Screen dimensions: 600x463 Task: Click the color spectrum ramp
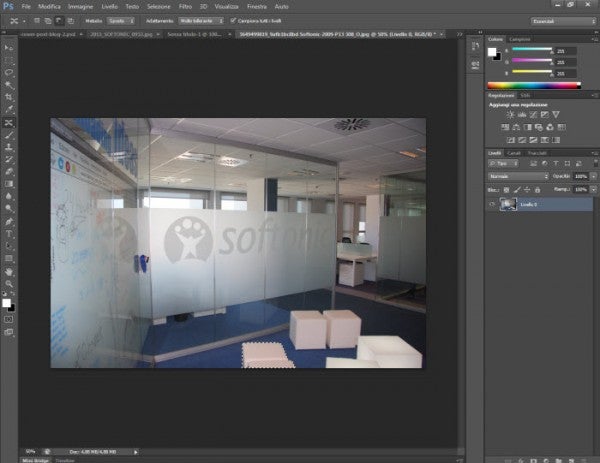[x=533, y=86]
